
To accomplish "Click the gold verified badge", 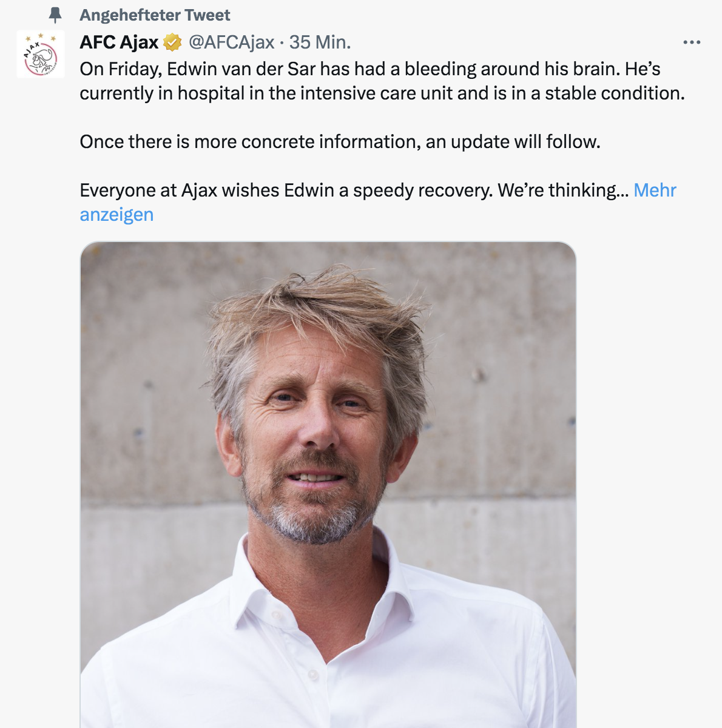I will (173, 42).
